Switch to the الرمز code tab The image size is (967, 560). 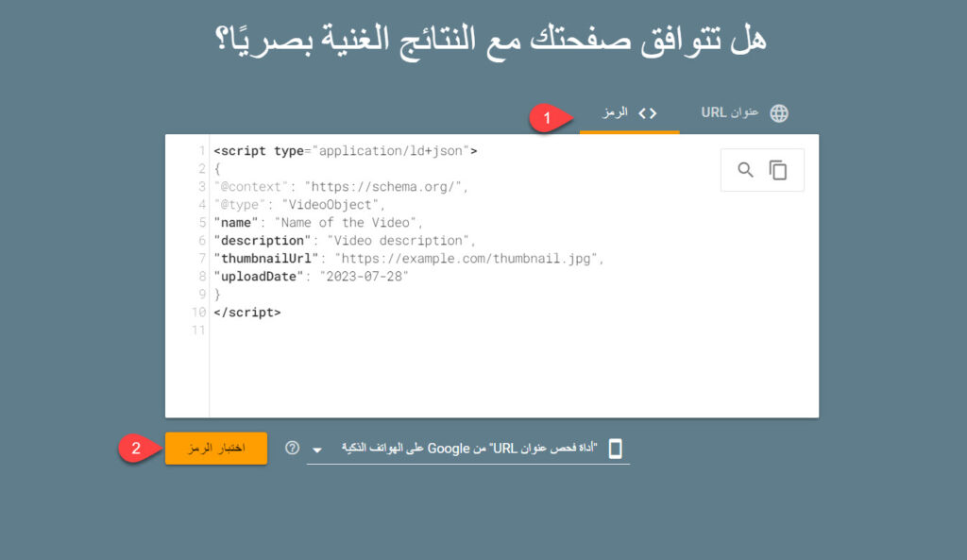point(629,113)
